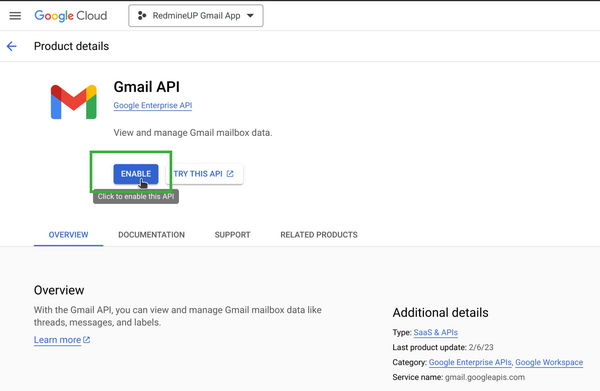Open the Google Workspace category link

pos(549,362)
